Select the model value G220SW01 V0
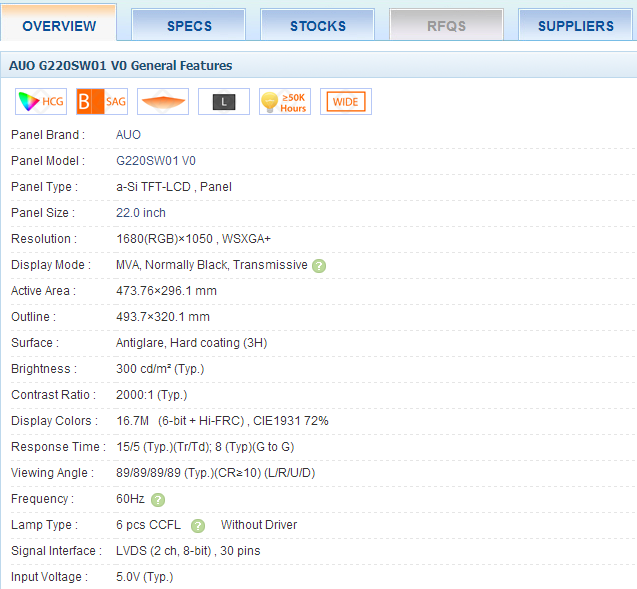 (x=156, y=161)
